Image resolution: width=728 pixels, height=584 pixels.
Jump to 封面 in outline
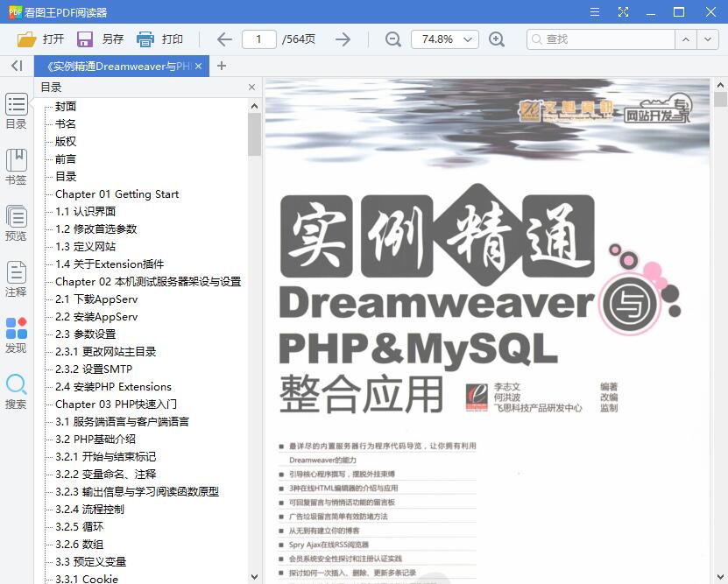[x=66, y=107]
